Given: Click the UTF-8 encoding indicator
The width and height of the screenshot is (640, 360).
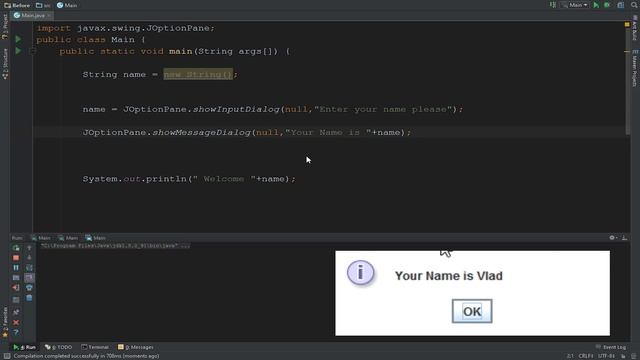Looking at the screenshot, I should tap(606, 356).
